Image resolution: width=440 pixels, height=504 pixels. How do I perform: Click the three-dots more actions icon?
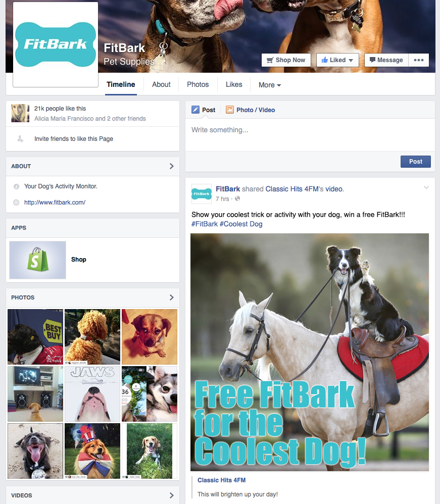click(418, 60)
